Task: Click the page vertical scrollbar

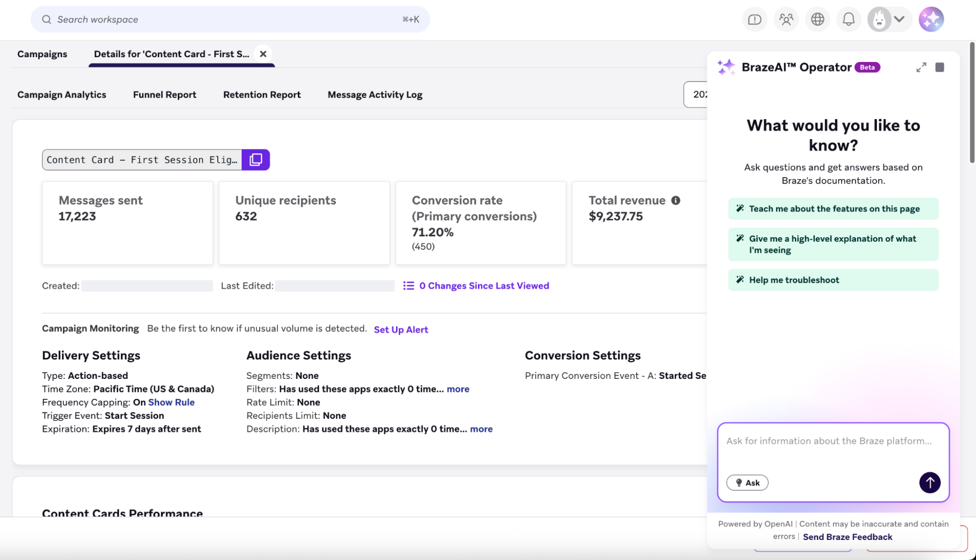Action: [x=972, y=103]
